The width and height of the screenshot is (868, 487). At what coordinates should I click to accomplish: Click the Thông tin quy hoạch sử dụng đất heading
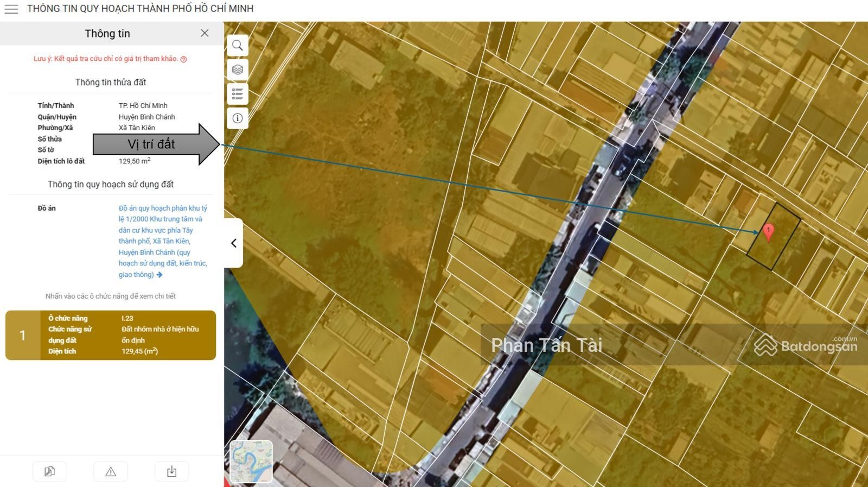(x=111, y=185)
